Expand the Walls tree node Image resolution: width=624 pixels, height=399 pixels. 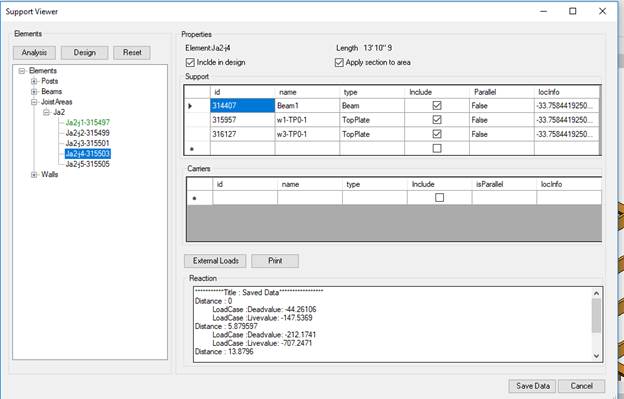(x=34, y=174)
